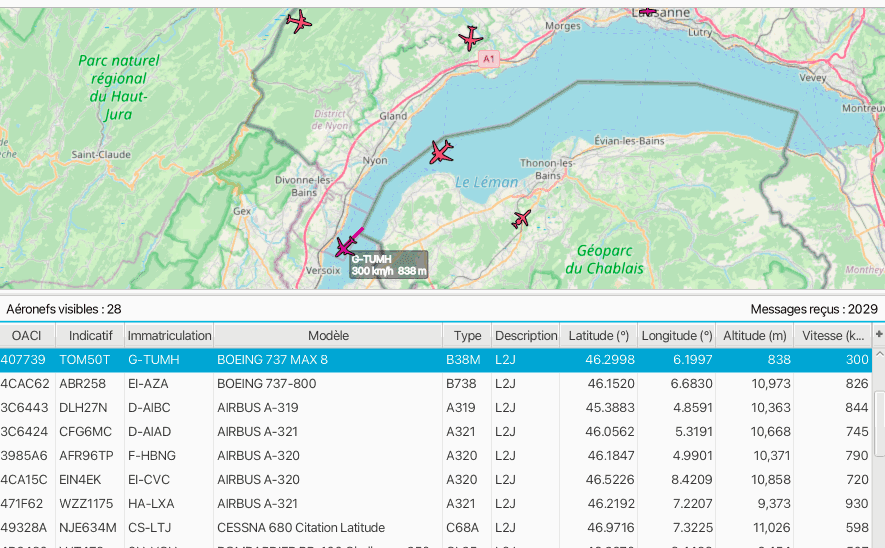Image resolution: width=885 pixels, height=548 pixels.
Task: Select the aircraft icon south of Thonon-les-Bains
Action: (x=522, y=218)
